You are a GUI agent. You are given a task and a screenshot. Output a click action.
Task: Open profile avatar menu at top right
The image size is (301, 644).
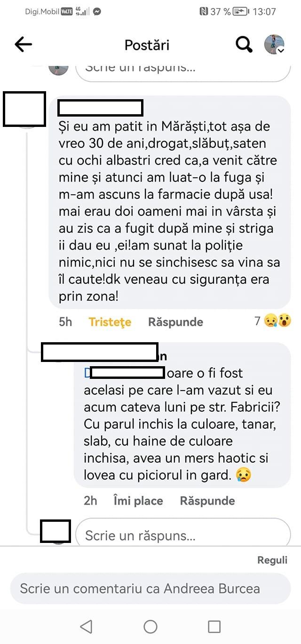coord(274,44)
